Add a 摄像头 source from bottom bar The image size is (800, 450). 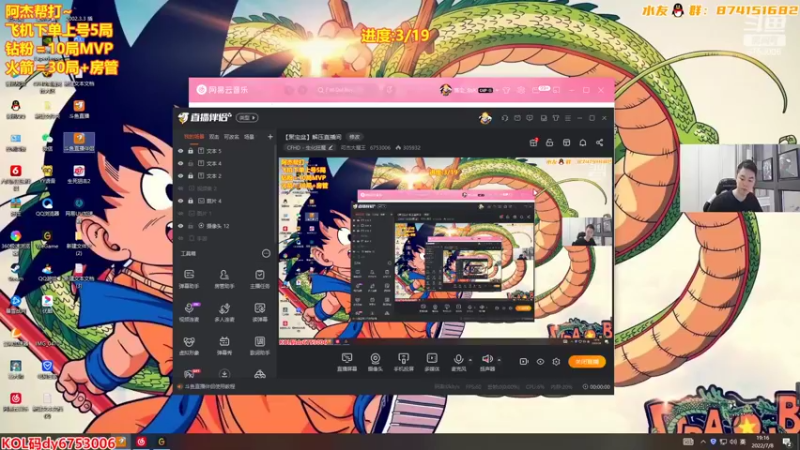(x=375, y=362)
